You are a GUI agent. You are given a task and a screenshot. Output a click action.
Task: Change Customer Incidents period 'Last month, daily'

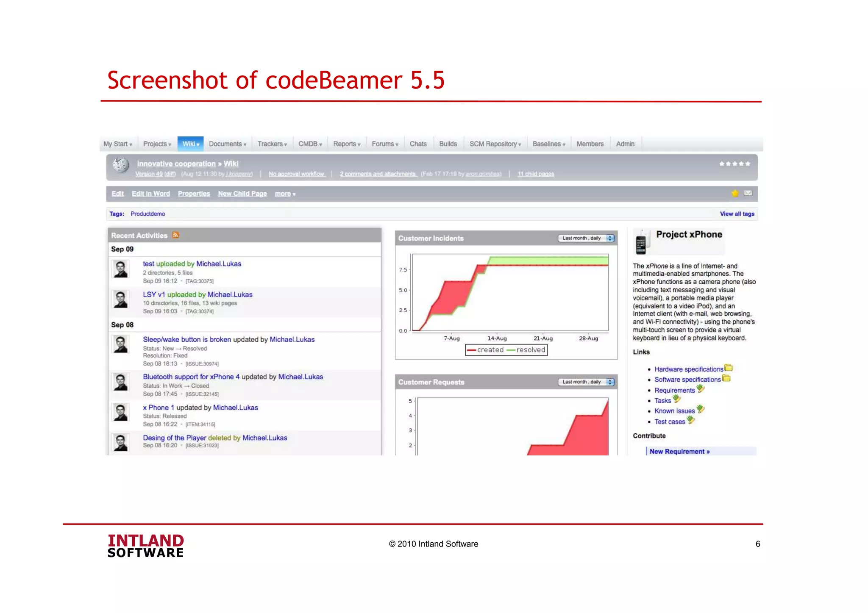pos(586,238)
